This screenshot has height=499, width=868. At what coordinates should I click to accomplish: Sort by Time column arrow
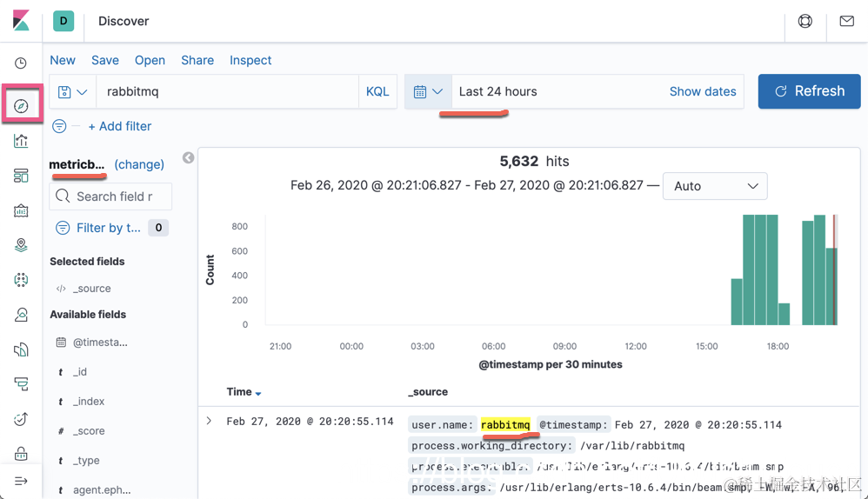tap(258, 393)
